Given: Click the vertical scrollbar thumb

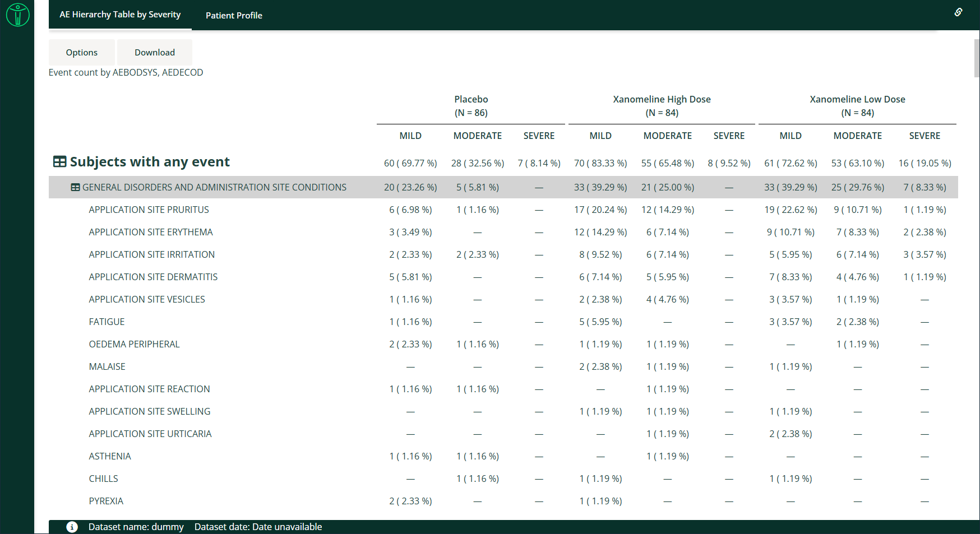Looking at the screenshot, I should tap(977, 59).
